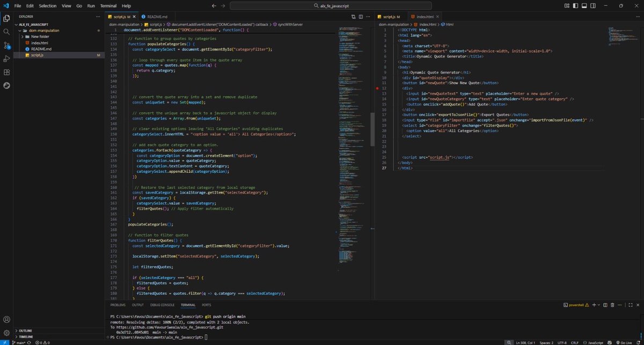Switch to the Problems panel tab

(118, 305)
